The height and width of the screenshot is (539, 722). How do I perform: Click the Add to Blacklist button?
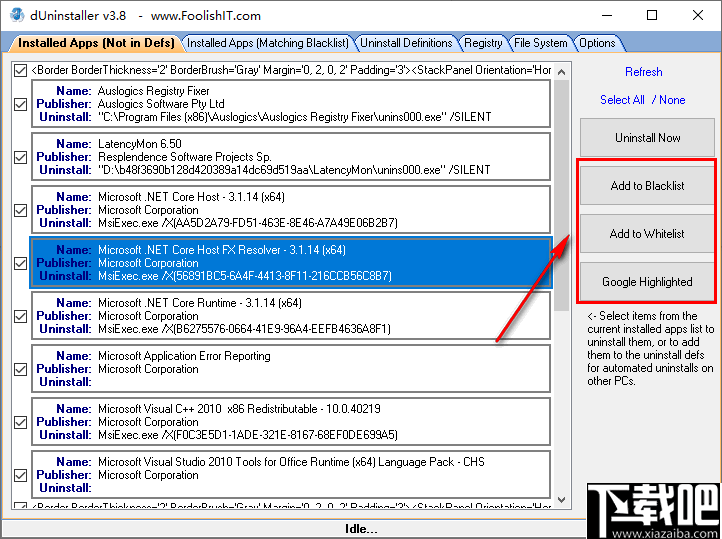647,185
